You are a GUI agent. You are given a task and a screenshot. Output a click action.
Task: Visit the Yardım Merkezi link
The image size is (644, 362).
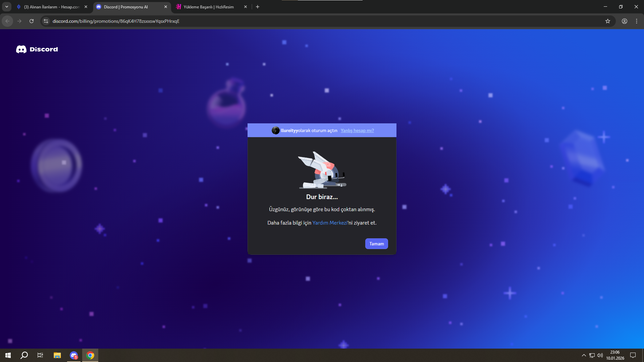[x=330, y=223]
